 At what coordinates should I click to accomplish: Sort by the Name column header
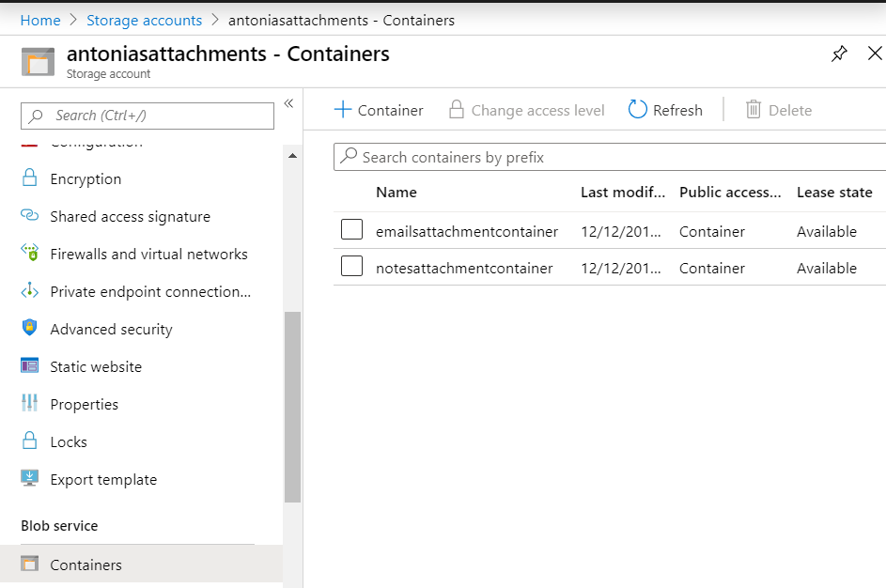[396, 192]
